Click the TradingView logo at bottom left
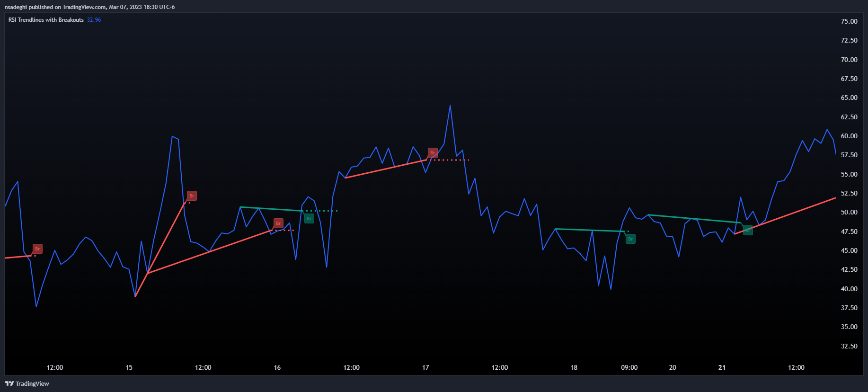Screen dimensions: 868x392 coord(27,383)
